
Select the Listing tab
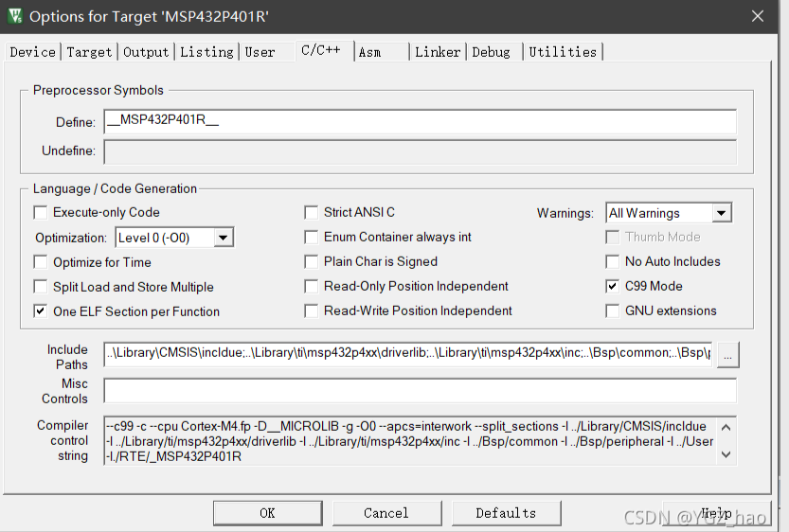pos(206,52)
